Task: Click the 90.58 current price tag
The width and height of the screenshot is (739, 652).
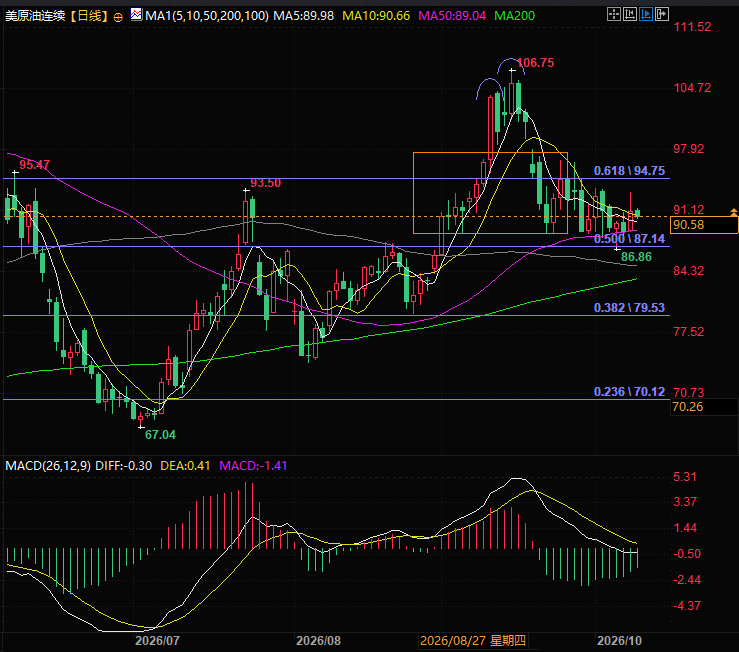Action: click(x=704, y=225)
